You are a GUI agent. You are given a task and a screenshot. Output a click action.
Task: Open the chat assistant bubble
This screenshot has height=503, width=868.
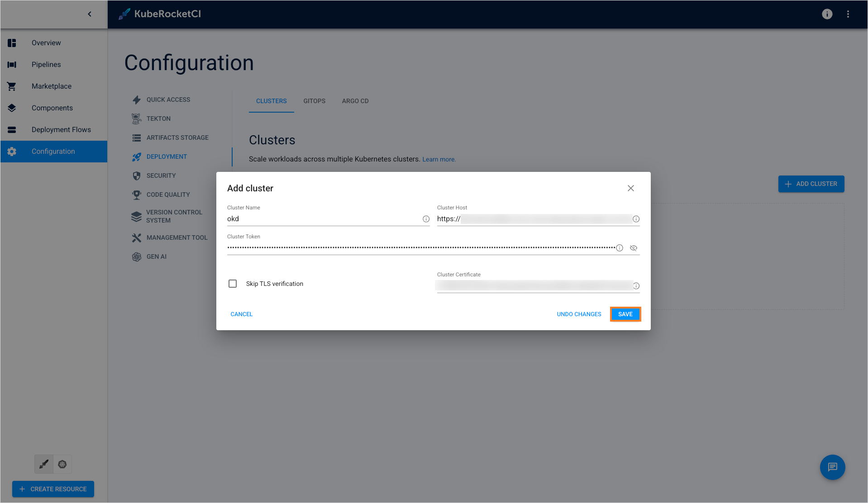(x=832, y=467)
